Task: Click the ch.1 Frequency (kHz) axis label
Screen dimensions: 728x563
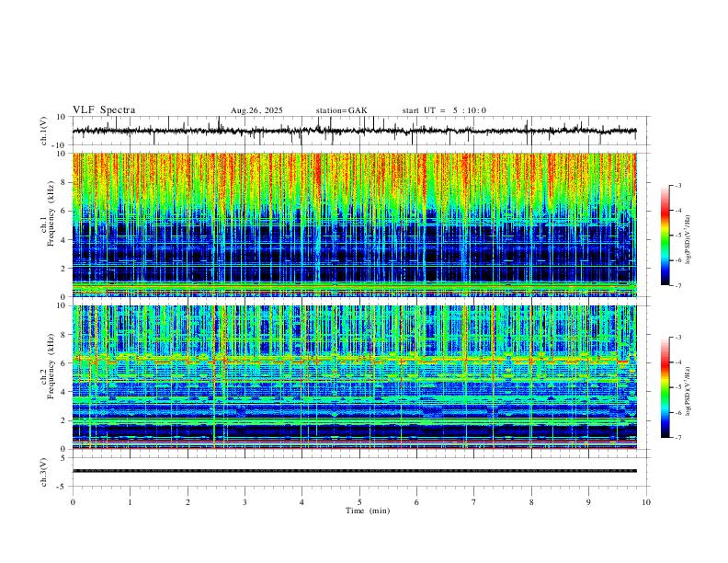Action: pyautogui.click(x=47, y=214)
